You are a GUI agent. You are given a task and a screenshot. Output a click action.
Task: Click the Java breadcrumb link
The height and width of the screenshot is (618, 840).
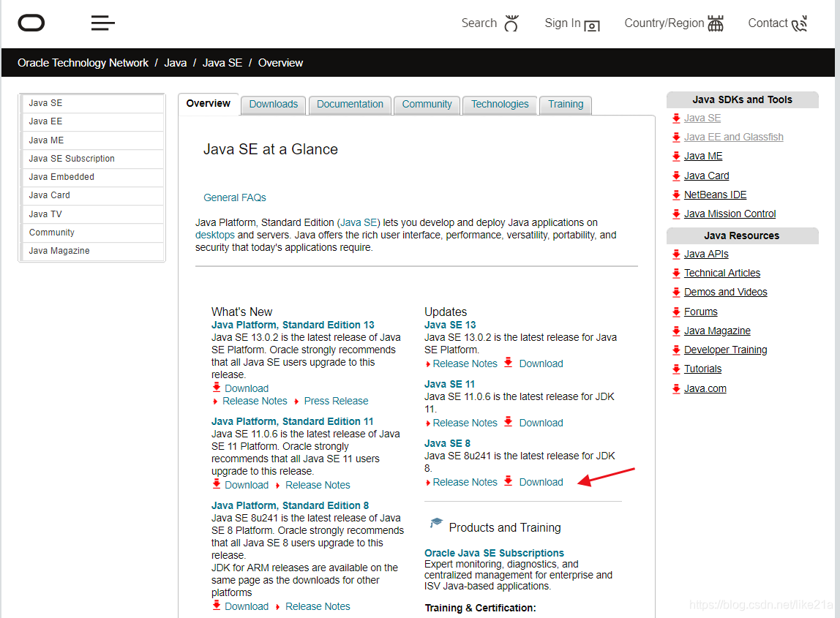click(x=175, y=63)
